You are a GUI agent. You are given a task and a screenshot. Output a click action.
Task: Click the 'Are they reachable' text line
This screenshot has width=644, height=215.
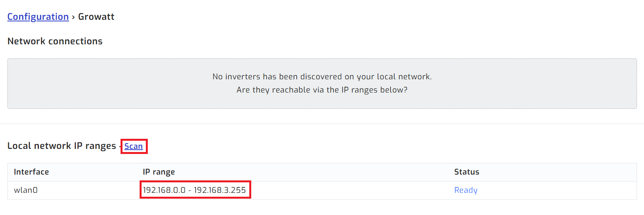pyautogui.click(x=322, y=90)
